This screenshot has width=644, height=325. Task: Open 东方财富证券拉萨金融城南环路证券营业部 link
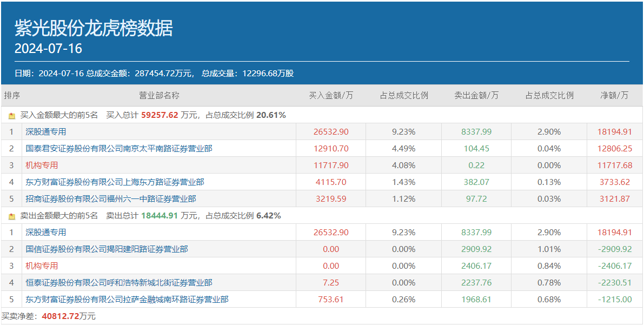click(127, 300)
